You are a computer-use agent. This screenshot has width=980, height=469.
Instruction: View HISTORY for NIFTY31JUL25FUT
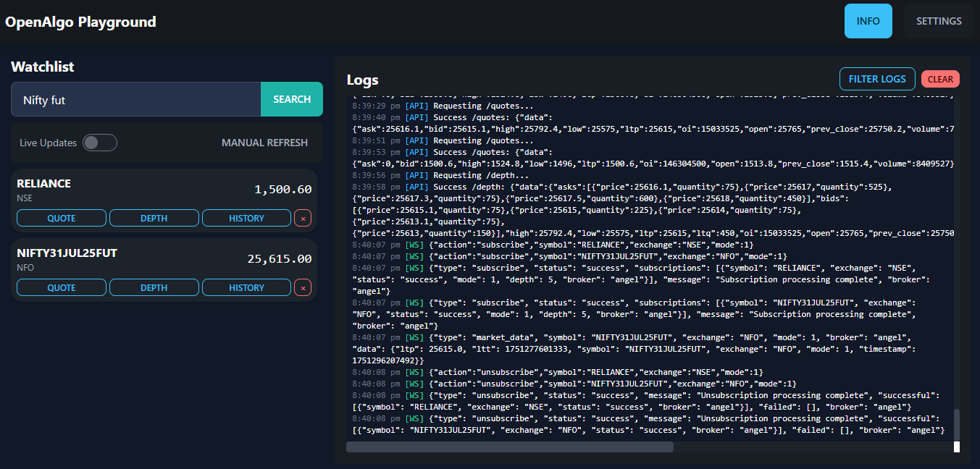(246, 287)
